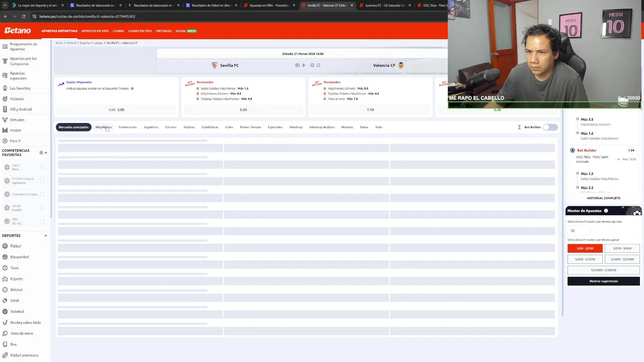
Task: Open the Hándicap Asiático tab
Action: click(322, 127)
